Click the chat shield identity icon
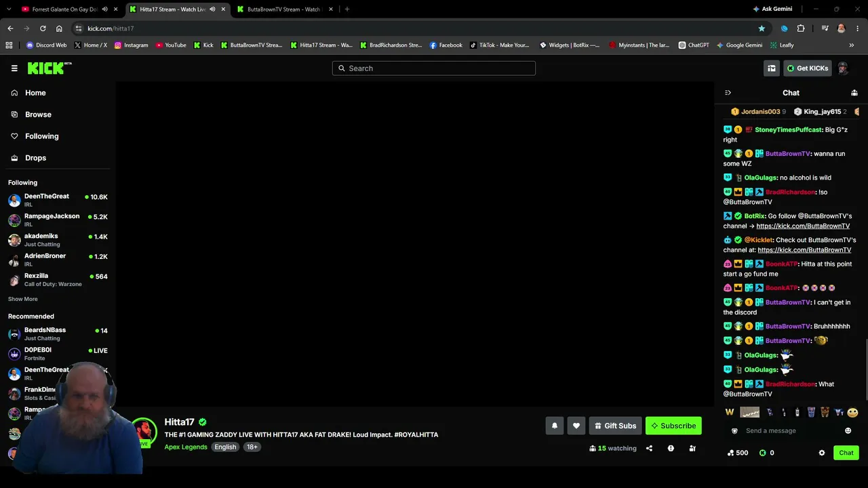 (734, 431)
